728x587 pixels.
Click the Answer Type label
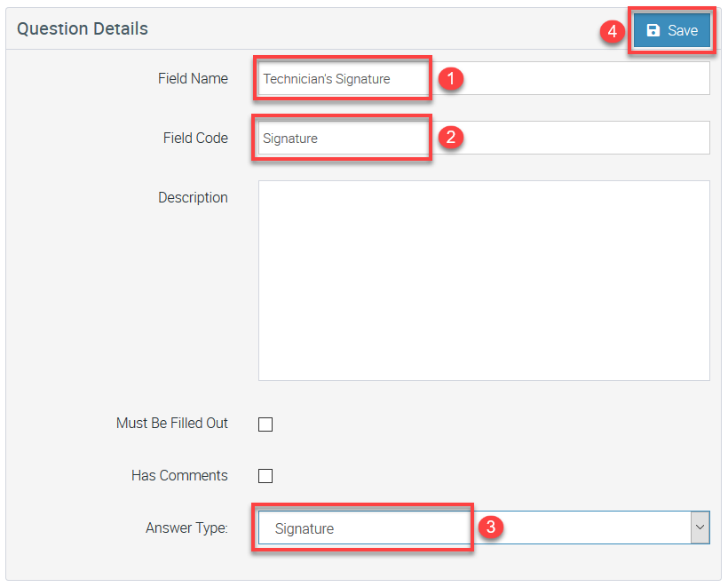(186, 528)
